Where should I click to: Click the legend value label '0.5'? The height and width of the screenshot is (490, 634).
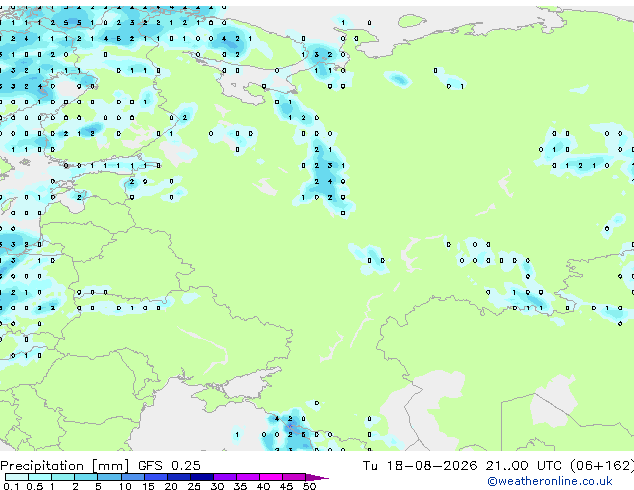35,486
